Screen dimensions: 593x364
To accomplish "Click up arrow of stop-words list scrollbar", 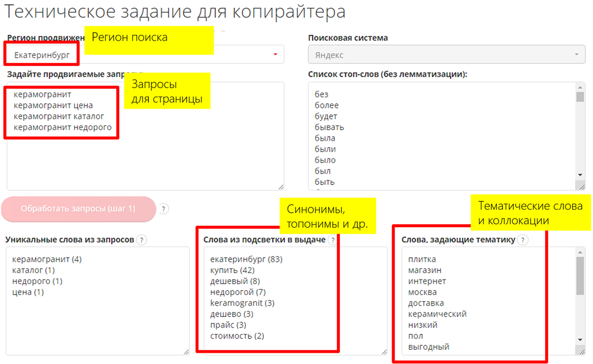I will pyautogui.click(x=580, y=86).
